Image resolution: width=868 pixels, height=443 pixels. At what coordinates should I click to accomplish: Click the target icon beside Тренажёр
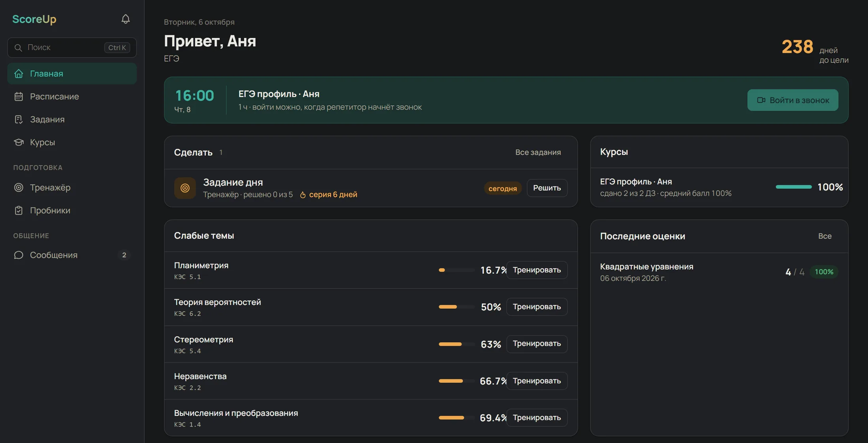pos(19,188)
